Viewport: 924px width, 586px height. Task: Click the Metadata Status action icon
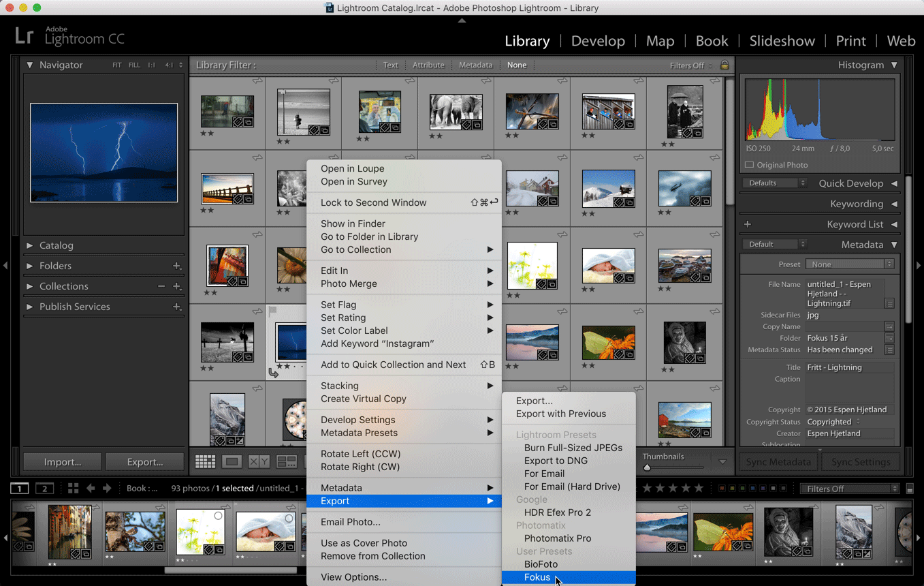click(889, 350)
